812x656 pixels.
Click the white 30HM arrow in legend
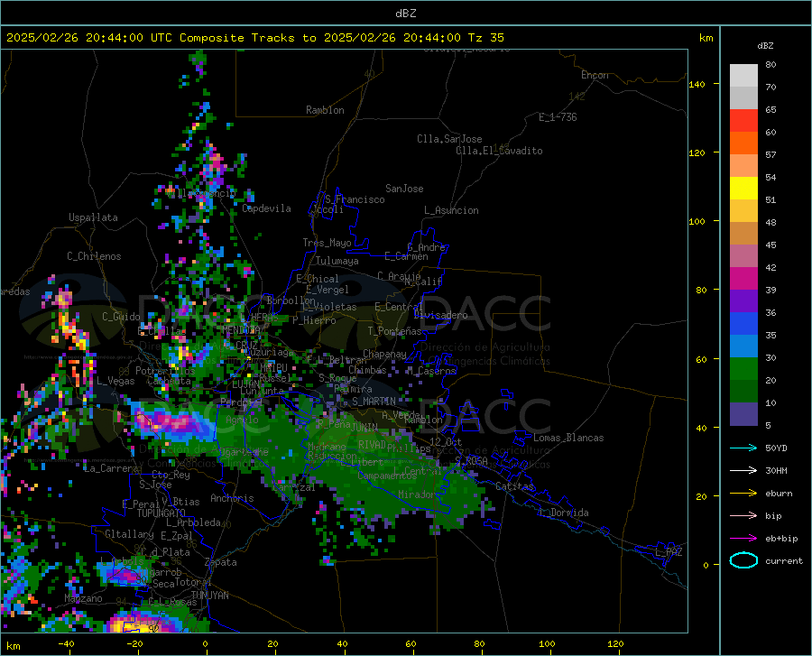point(743,471)
